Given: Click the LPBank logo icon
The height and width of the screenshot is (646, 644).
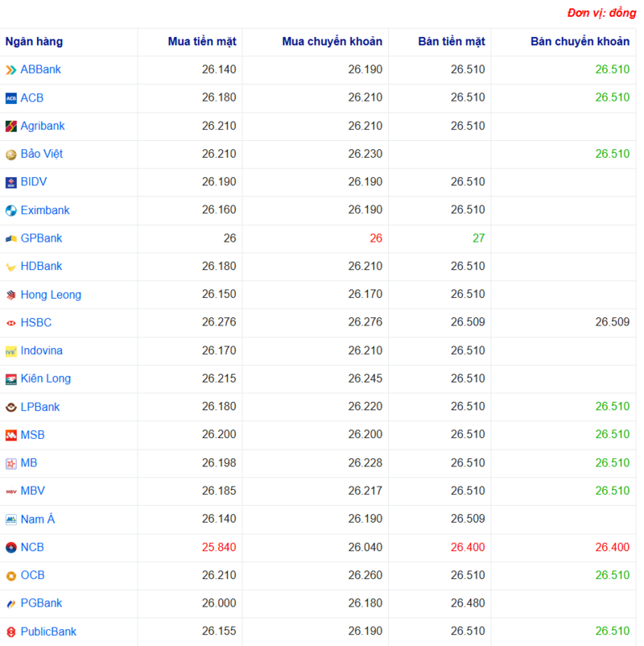Looking at the screenshot, I should [x=11, y=408].
